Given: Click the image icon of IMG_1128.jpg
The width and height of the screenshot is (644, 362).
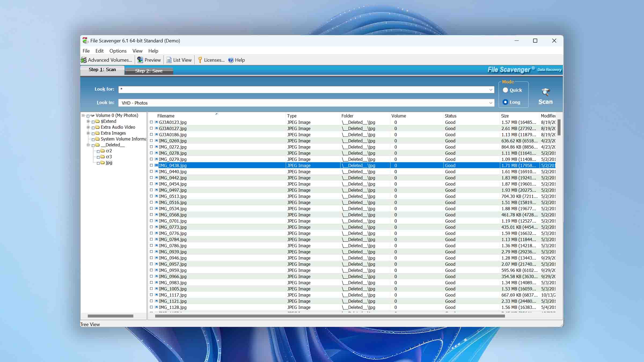Looking at the screenshot, I should point(156,307).
